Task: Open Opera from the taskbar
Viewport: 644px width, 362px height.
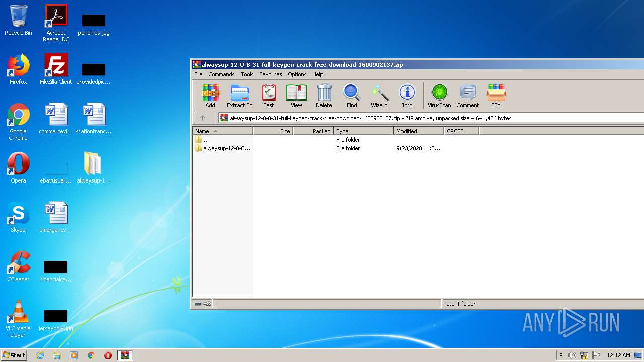Action: point(108,355)
